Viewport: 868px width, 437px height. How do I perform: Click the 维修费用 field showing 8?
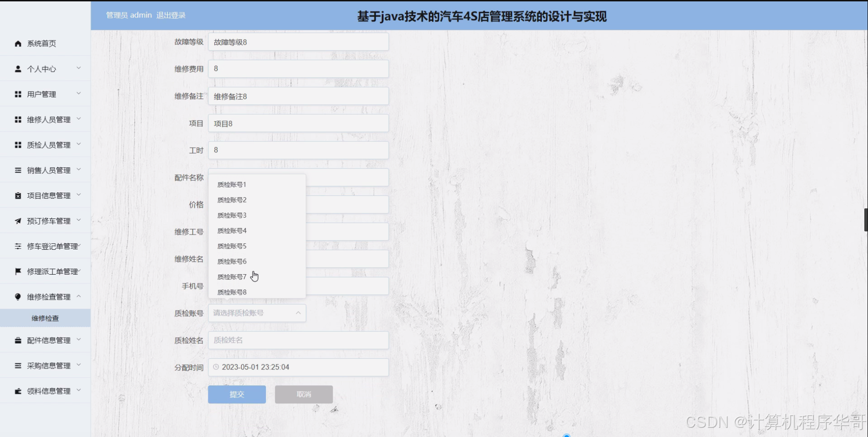[298, 69]
